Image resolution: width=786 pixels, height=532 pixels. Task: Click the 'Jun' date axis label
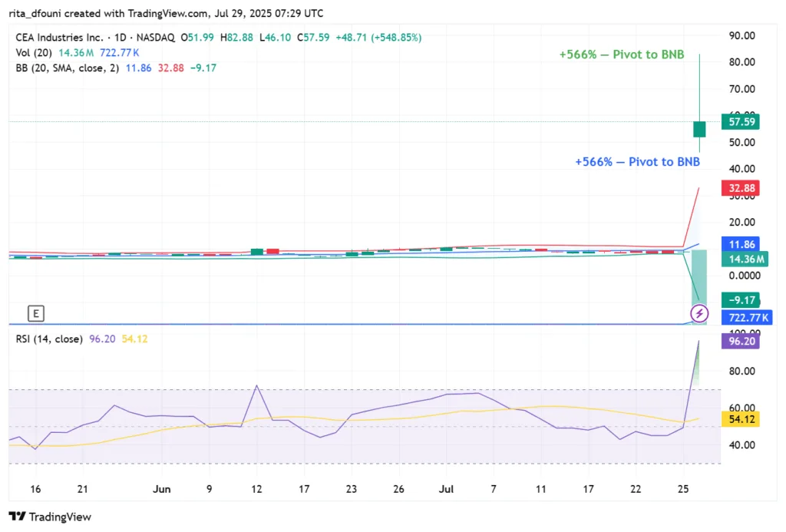[x=161, y=489]
